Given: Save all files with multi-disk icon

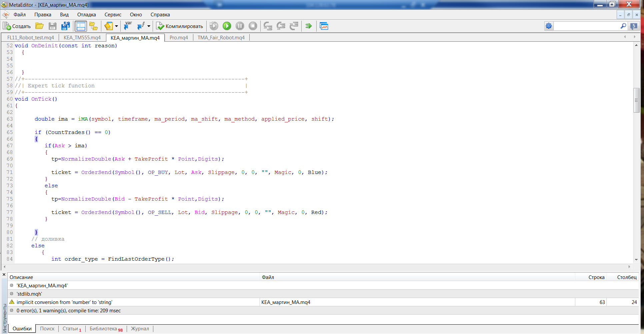Looking at the screenshot, I should 66,26.
